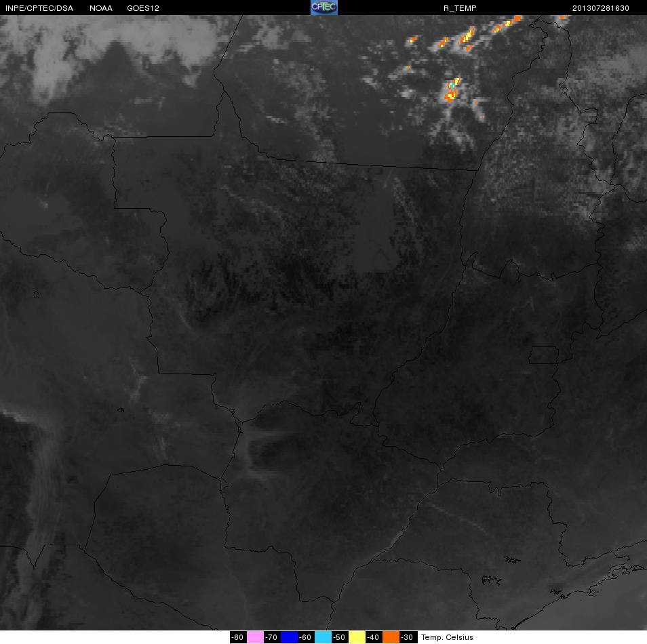Select the -60 legend value
This screenshot has height=644, width=647.
306,637
